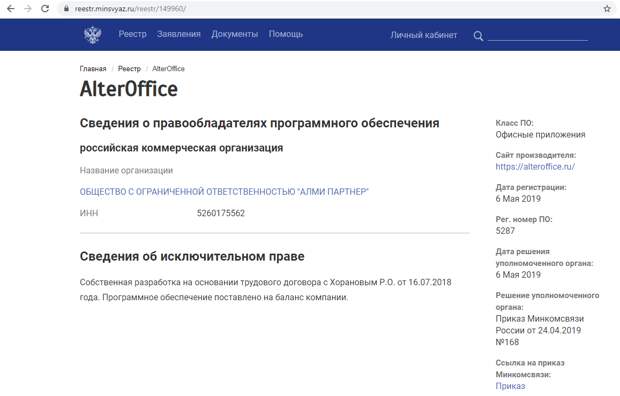620x396 pixels.
Task: Open the Заявления menu item
Action: click(179, 34)
